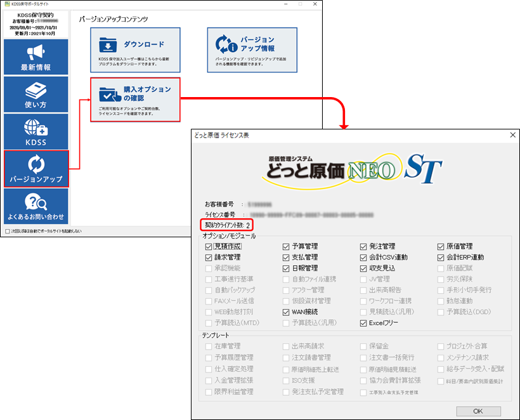Click the 自動バックアップ checkbox

[x=209, y=291]
